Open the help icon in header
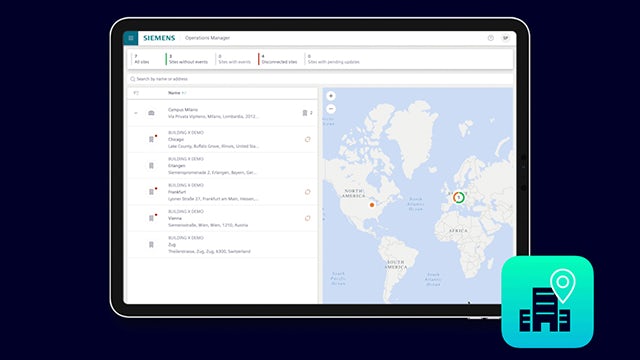Viewport: 640px width, 360px height. pos(491,38)
